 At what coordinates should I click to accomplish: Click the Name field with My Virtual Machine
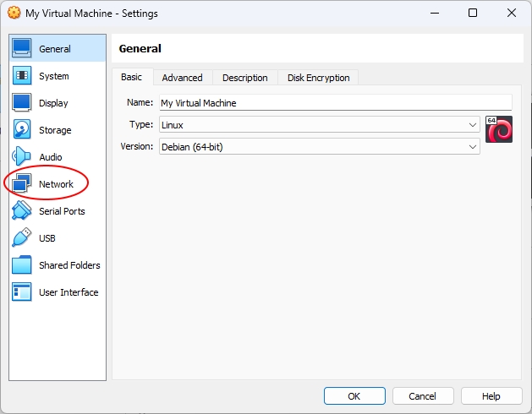(x=336, y=102)
